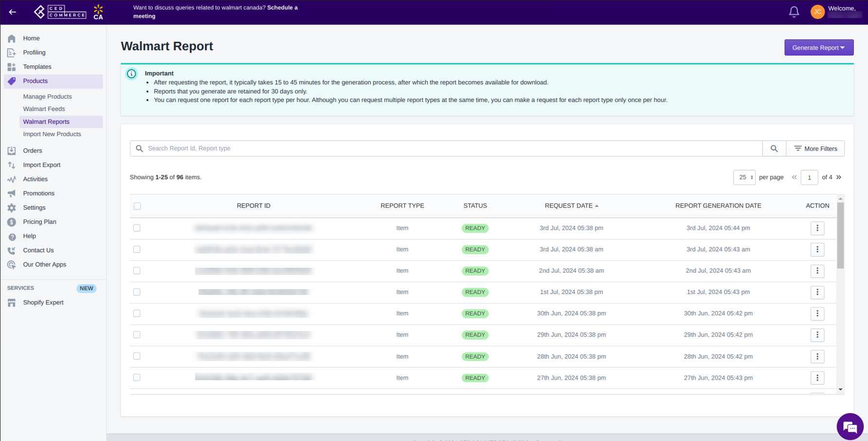Click the Contact Us label
Screen dimensions: 868x441
(38, 251)
